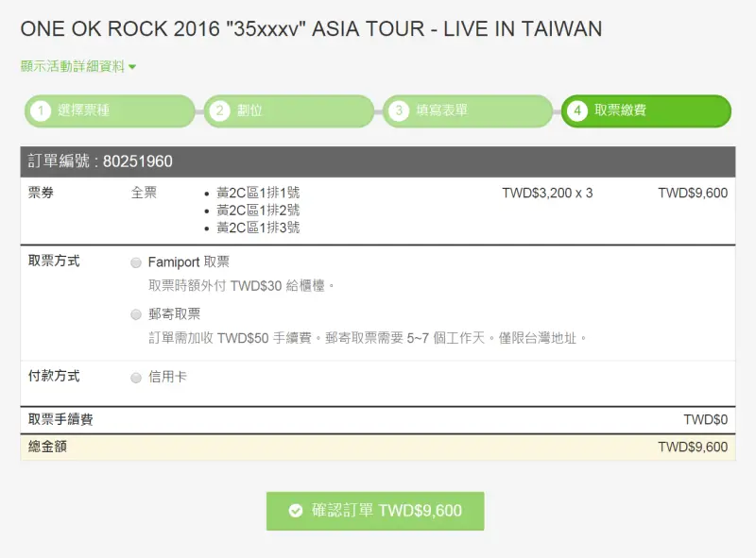Click the 確認訂單 TWD$9,600 button
756x558 pixels.
375,511
